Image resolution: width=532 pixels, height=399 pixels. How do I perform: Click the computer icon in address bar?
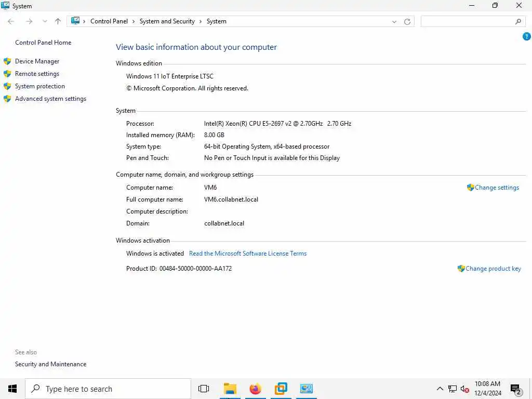(x=75, y=21)
